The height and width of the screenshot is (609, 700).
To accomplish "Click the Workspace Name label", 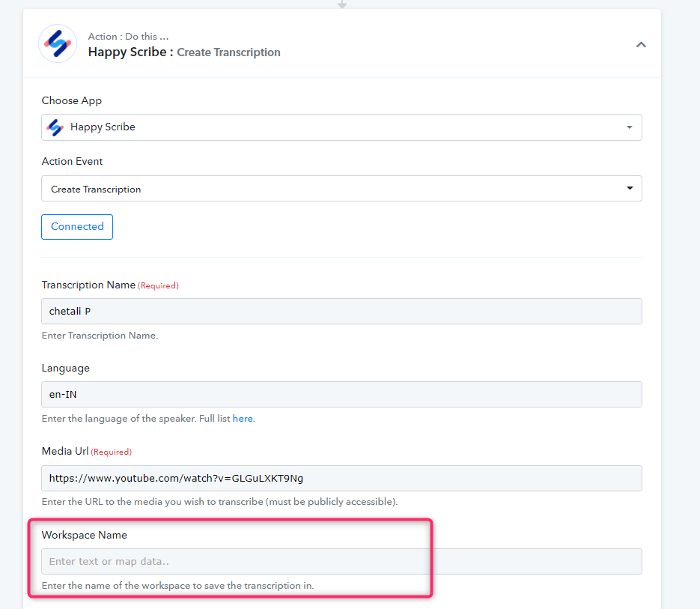I will click(85, 536).
